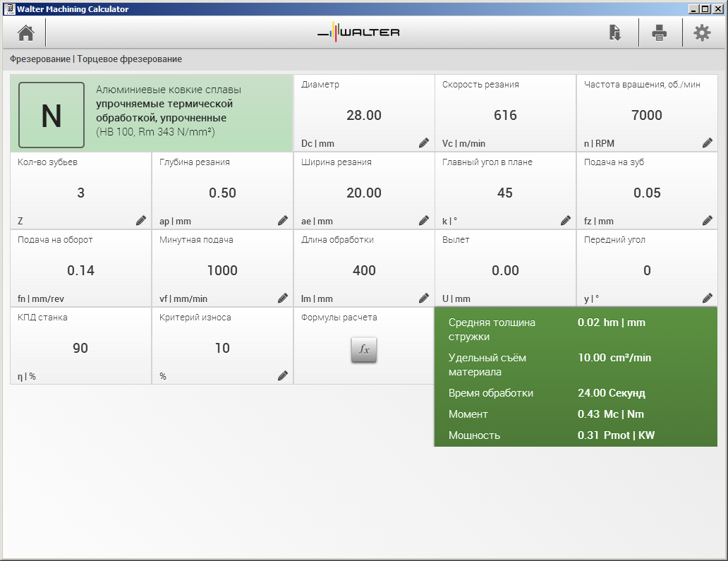Close the Walter Machining Calculator window
728x561 pixels.
coord(717,9)
